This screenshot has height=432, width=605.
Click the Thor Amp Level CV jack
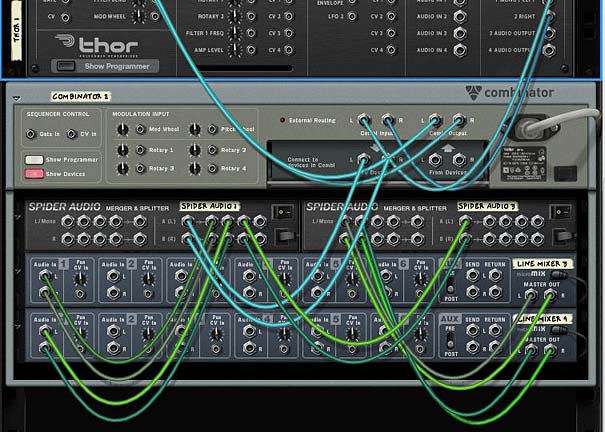point(251,50)
